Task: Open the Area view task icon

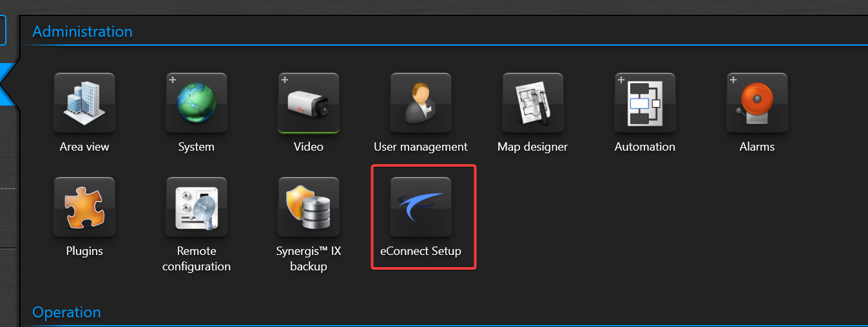Action: [84, 104]
